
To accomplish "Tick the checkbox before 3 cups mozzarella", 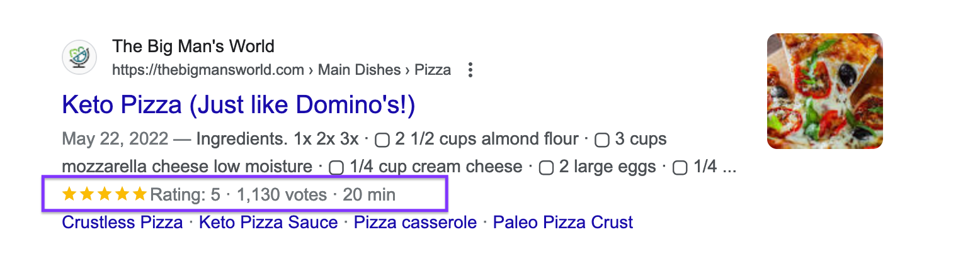I will (x=601, y=140).
